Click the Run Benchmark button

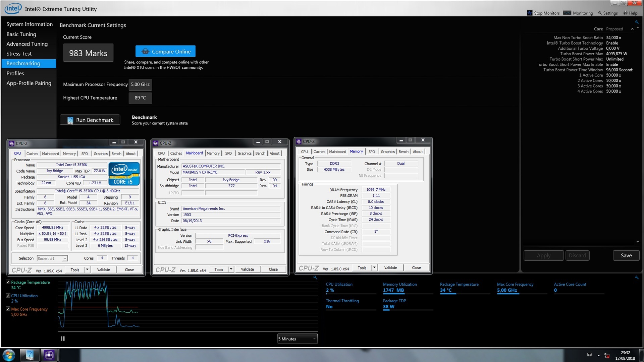tap(90, 120)
